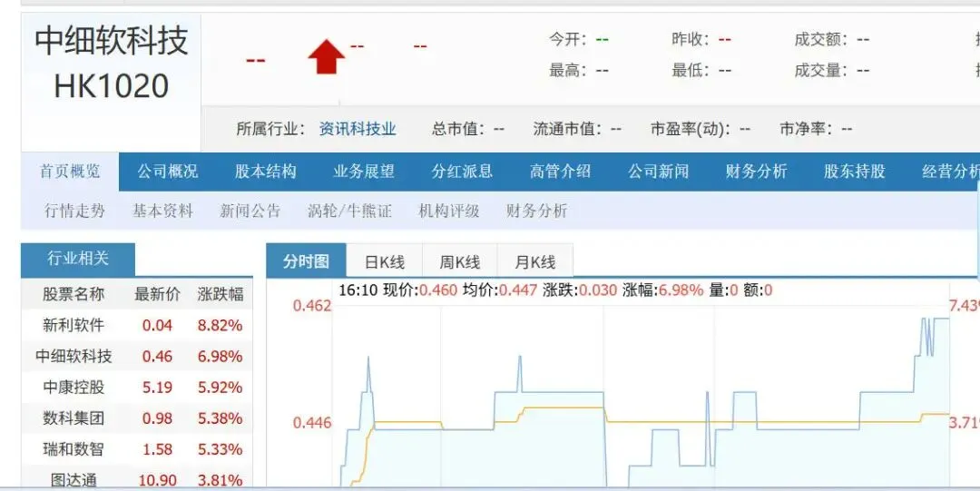Click the HK1020 stock code
This screenshot has height=491, width=980.
pos(112,86)
